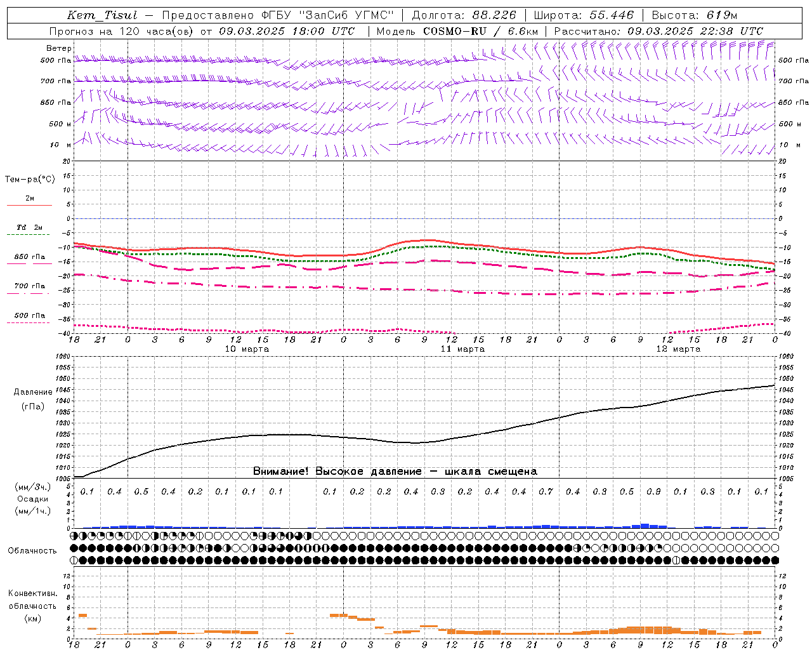
Task: Click the Внимание! Высокое давление warning text
Action: [395, 472]
